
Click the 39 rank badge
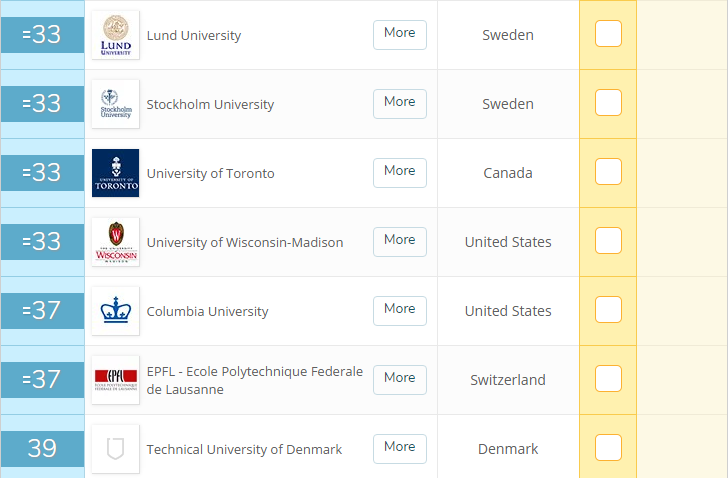click(x=42, y=449)
